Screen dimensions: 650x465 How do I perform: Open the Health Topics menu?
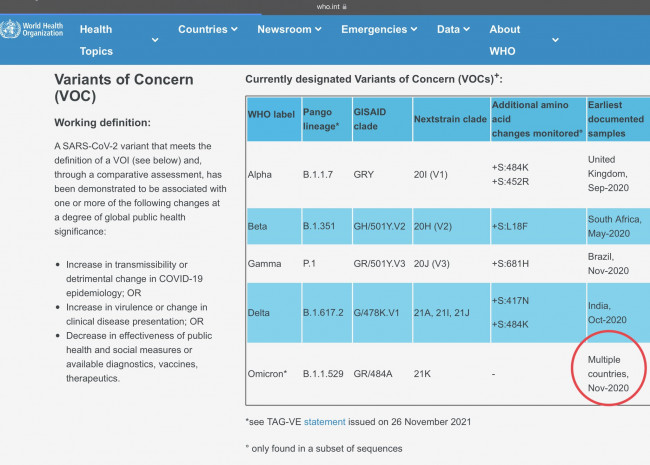pyautogui.click(x=96, y=40)
